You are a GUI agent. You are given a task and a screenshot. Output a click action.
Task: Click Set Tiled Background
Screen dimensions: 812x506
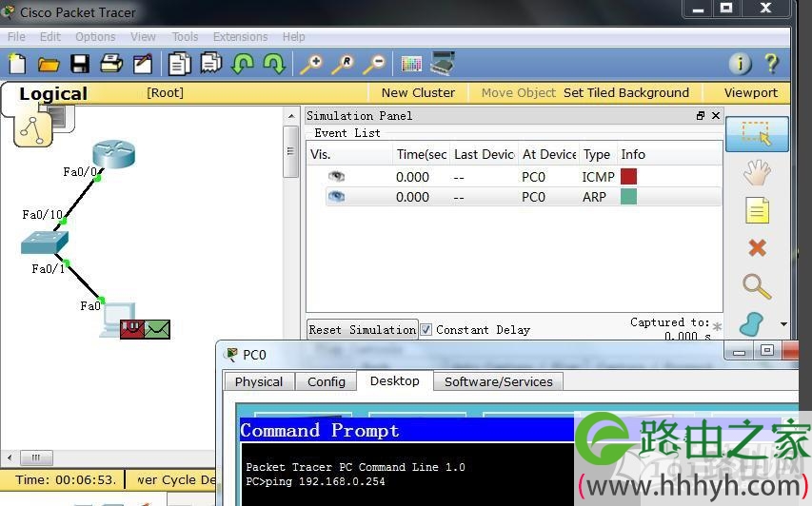[x=626, y=92]
